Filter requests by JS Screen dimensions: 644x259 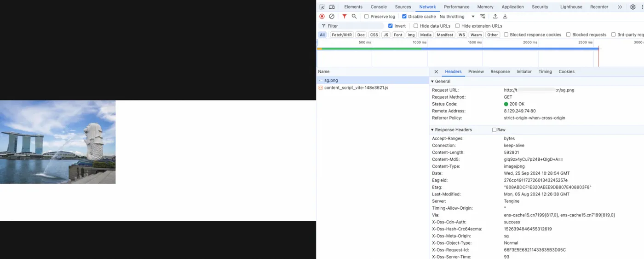tap(386, 35)
